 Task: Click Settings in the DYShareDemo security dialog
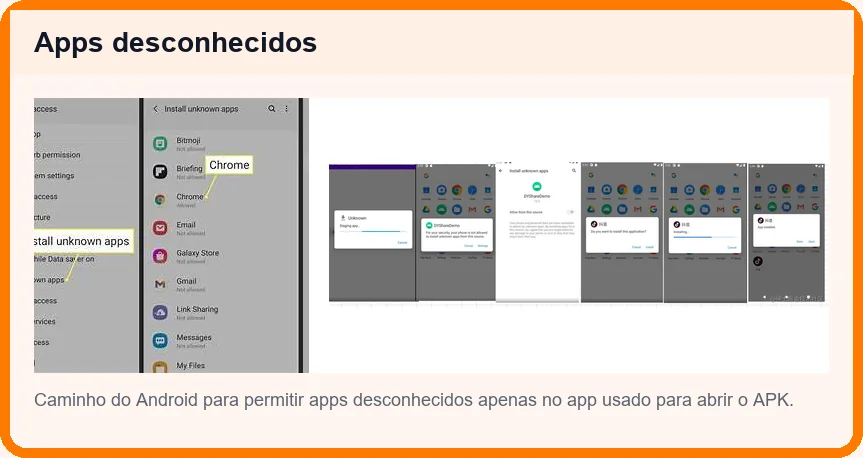tap(483, 246)
